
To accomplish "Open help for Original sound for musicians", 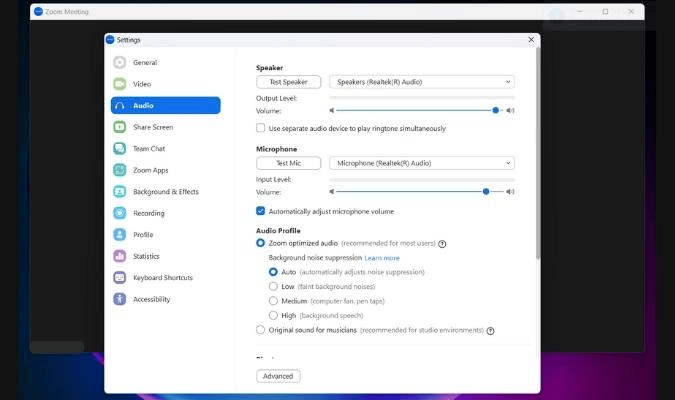I will pos(490,331).
